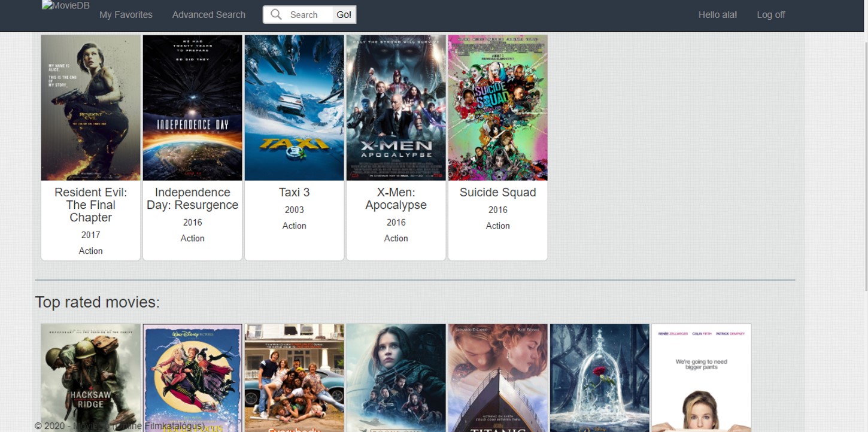The width and height of the screenshot is (868, 432).
Task: Click year 2017 under Resident Evil
Action: click(91, 235)
